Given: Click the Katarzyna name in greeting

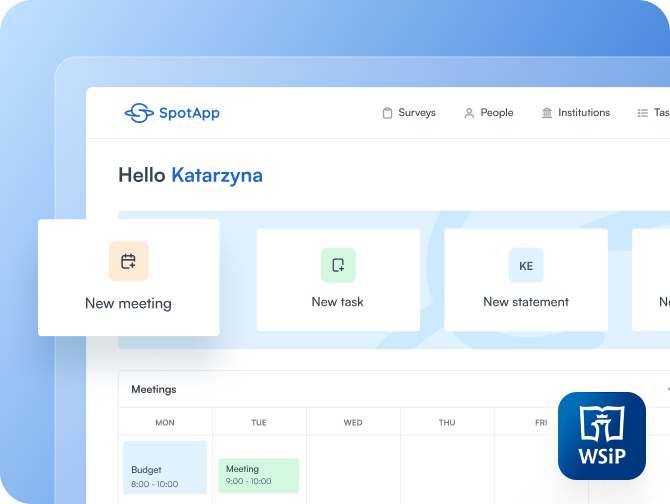Looking at the screenshot, I should click(217, 175).
